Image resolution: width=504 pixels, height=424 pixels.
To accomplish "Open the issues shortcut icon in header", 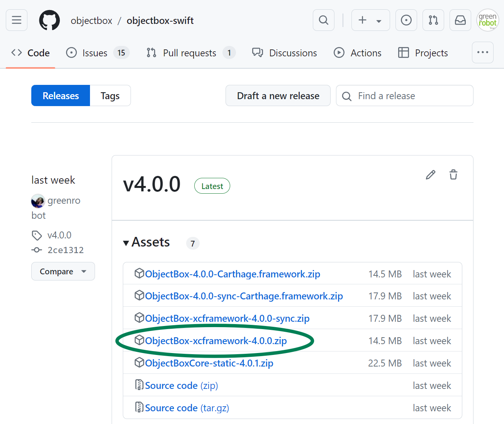I will pos(406,20).
